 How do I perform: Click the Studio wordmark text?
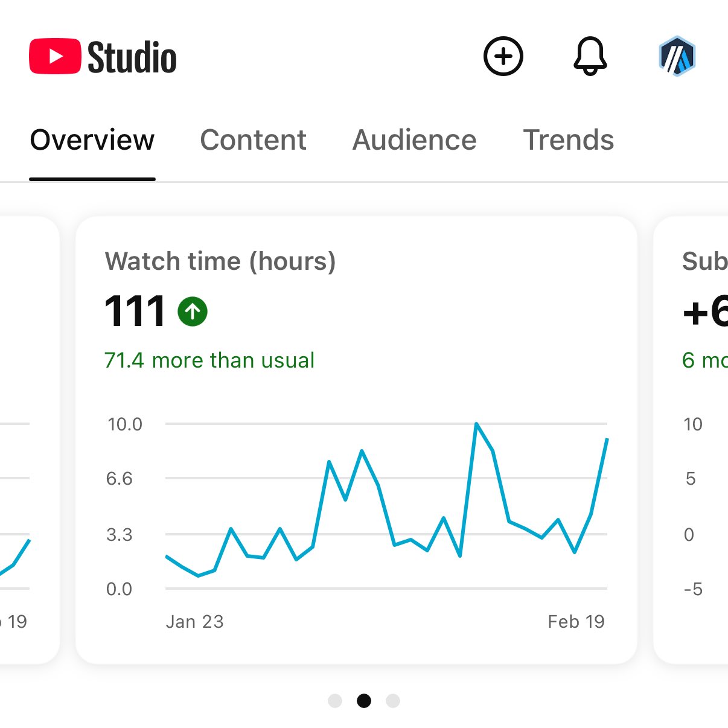[132, 57]
